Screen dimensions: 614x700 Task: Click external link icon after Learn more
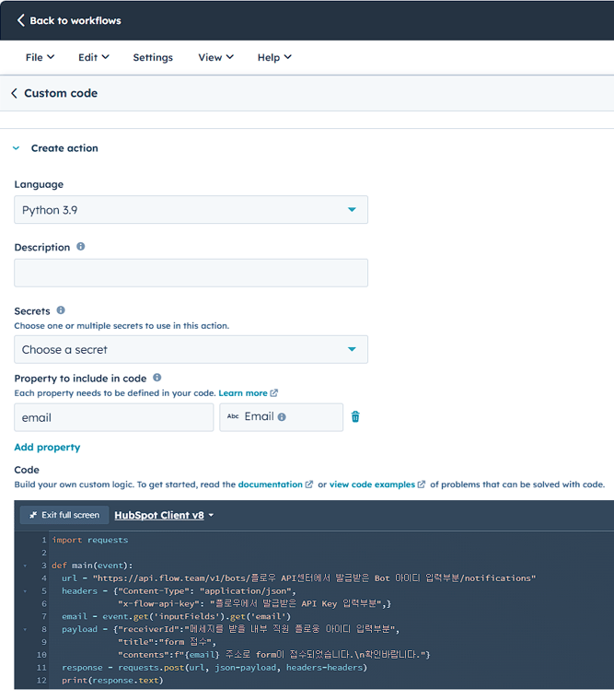(x=274, y=393)
